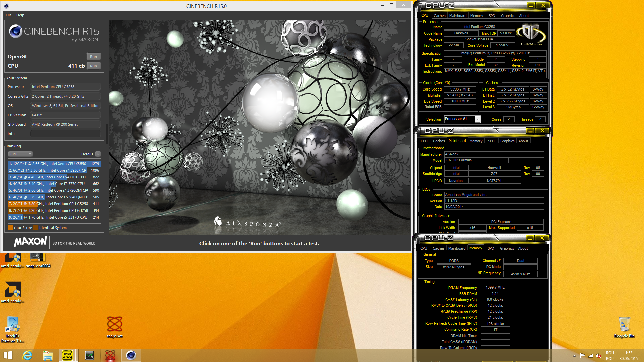Screen dimensions: 644x362
Task: Run the OpenGL benchmark
Action: click(93, 57)
